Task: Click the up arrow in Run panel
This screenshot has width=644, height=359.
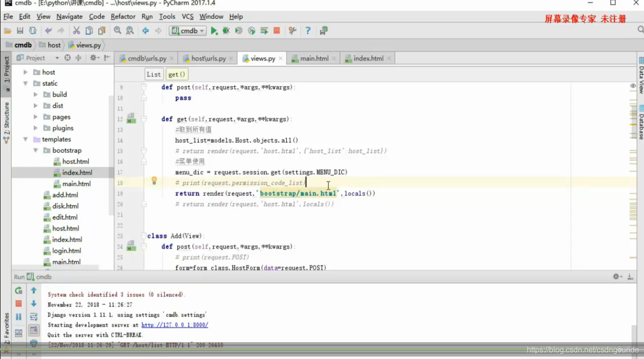Action: pyautogui.click(x=34, y=291)
